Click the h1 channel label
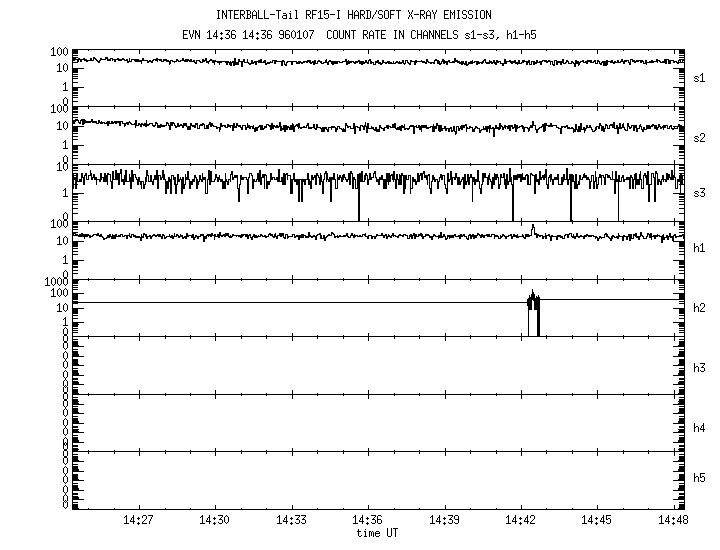720x550 pixels. (700, 248)
